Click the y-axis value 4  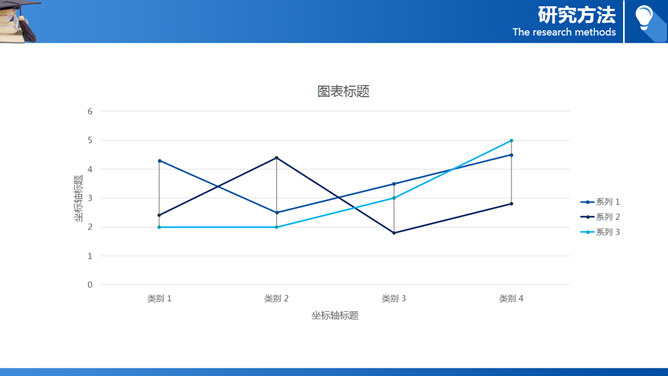[90, 169]
